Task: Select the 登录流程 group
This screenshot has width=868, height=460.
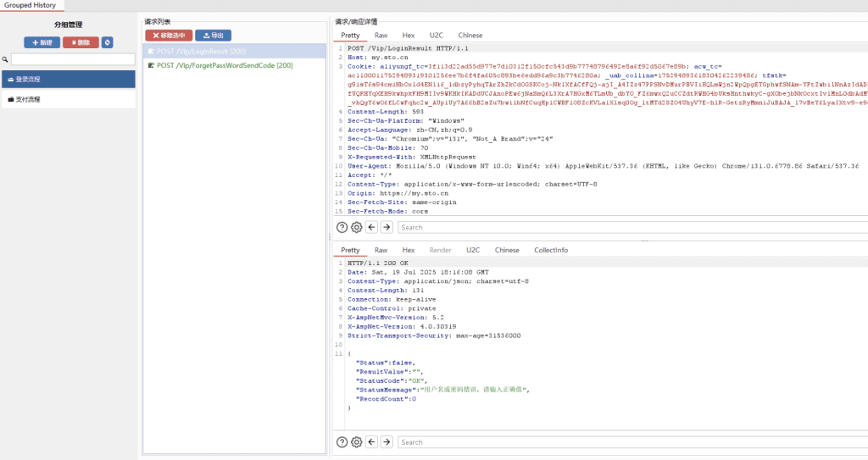Action: tap(69, 79)
